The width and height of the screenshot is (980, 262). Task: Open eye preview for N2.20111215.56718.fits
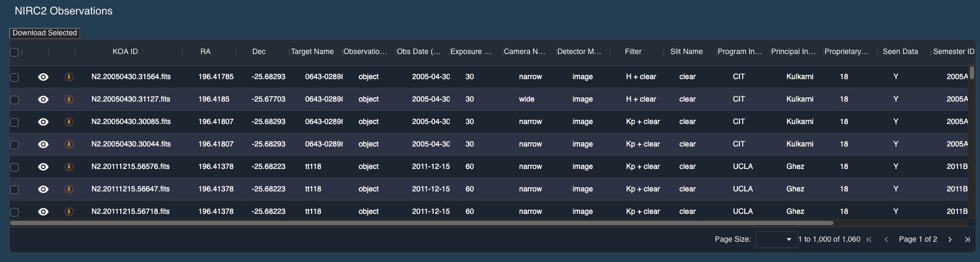43,212
